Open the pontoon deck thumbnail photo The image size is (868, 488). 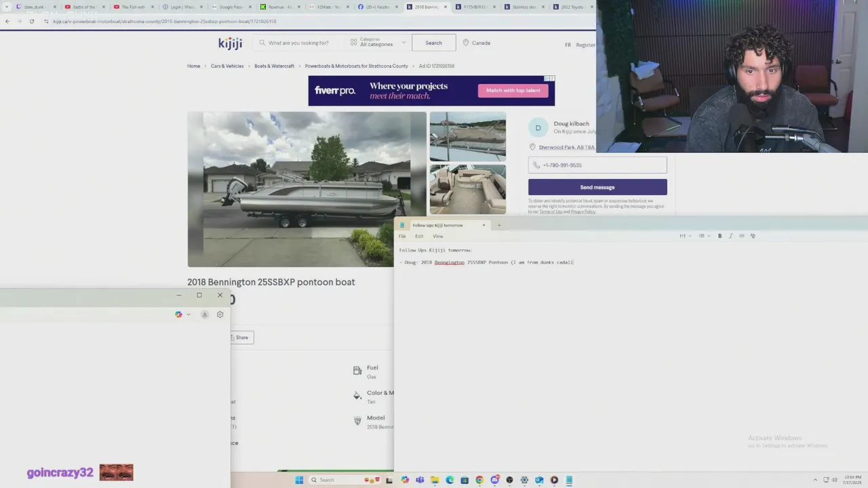pos(467,136)
